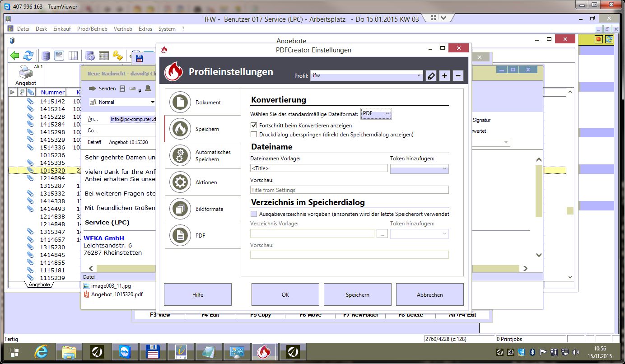Click into the Dateinamen Vorlage field
The image size is (625, 364).
tap(318, 168)
